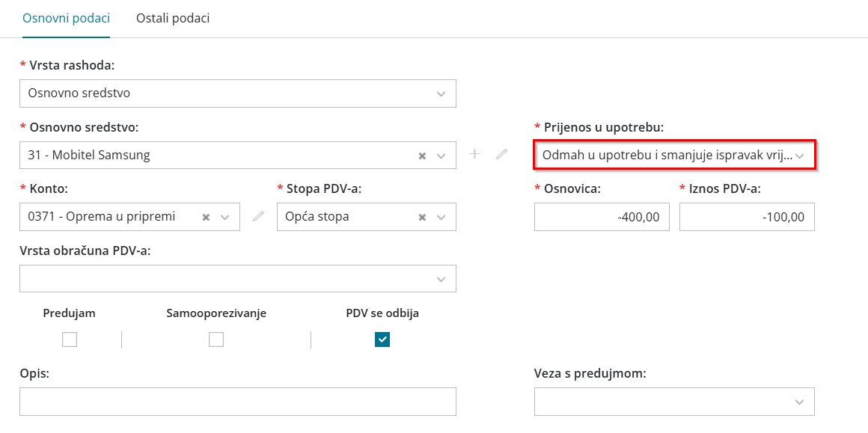Click into the Opis text field

(x=238, y=402)
